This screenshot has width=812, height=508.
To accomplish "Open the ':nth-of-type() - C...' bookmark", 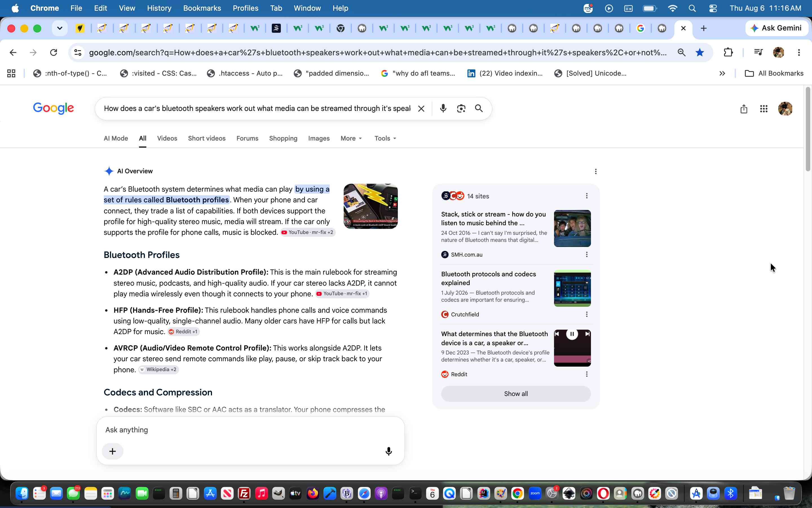I will pyautogui.click(x=70, y=73).
